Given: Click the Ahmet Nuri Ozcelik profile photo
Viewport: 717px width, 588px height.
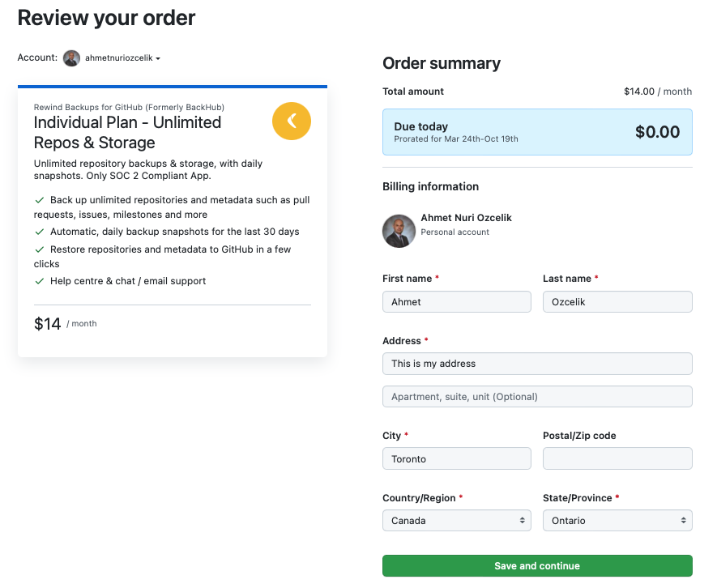Looking at the screenshot, I should (x=399, y=231).
